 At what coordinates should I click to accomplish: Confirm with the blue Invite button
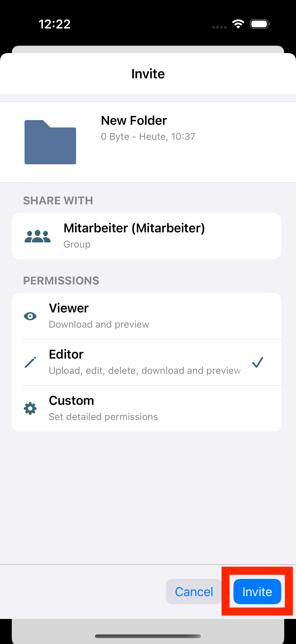pyautogui.click(x=257, y=591)
